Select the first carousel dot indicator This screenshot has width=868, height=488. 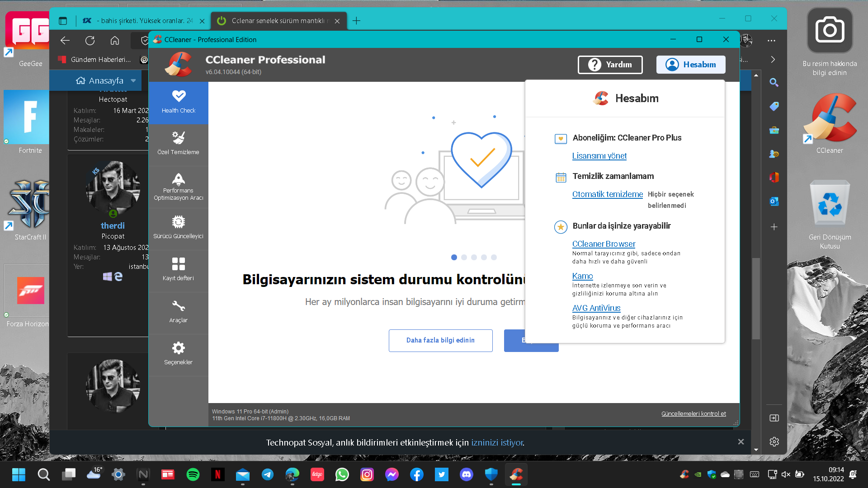[454, 257]
